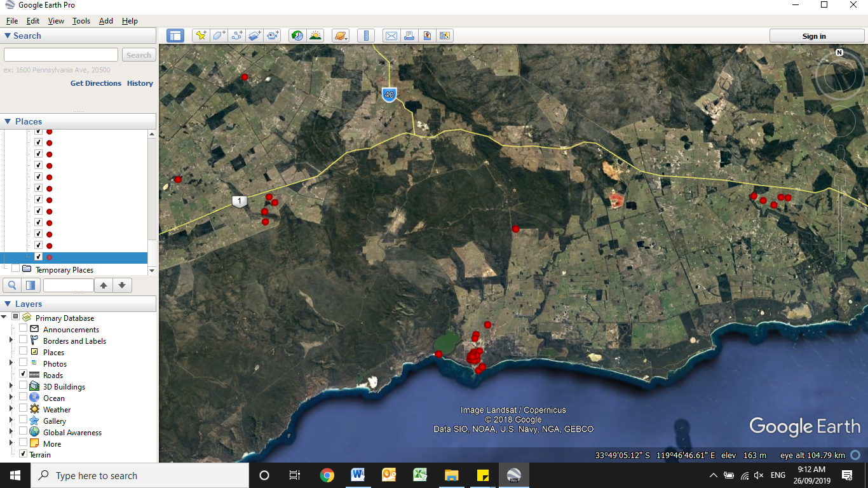View in Google Maps toolbar icon
Image resolution: width=868 pixels, height=488 pixels.
point(444,36)
